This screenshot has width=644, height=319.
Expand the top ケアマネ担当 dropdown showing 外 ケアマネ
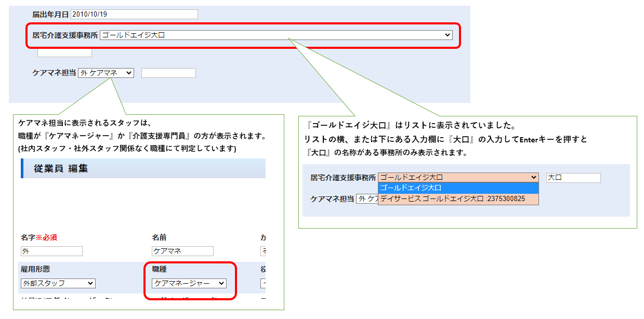click(106, 73)
